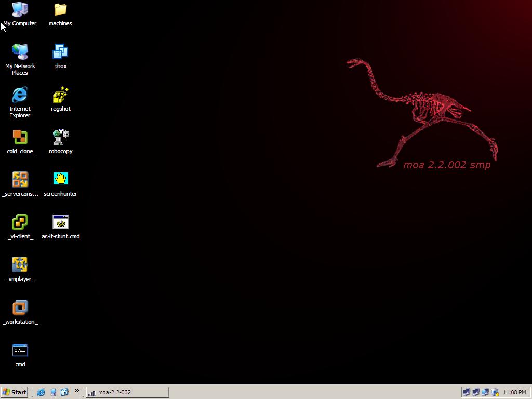Select the _workstation_ desktop icon
The width and height of the screenshot is (532, 399).
[20, 308]
